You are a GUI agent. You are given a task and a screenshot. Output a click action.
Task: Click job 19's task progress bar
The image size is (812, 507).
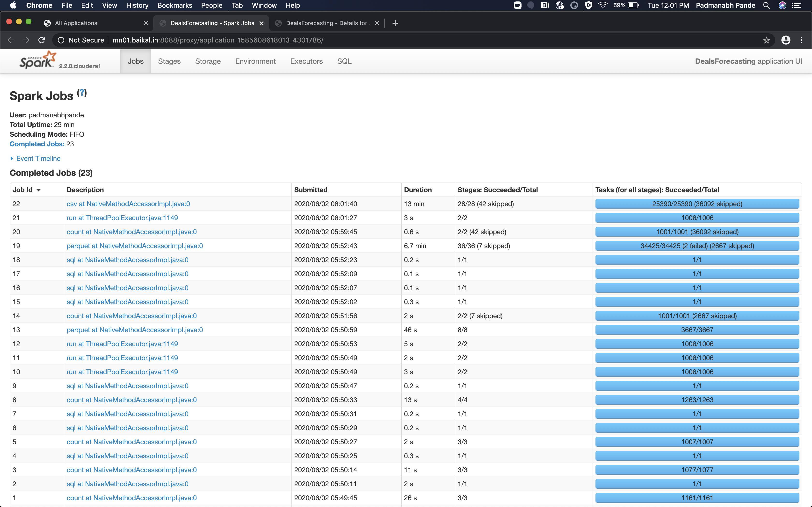697,246
